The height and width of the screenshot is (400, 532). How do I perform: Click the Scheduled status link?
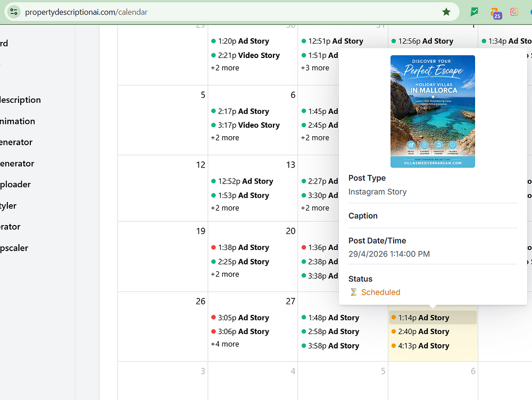380,292
